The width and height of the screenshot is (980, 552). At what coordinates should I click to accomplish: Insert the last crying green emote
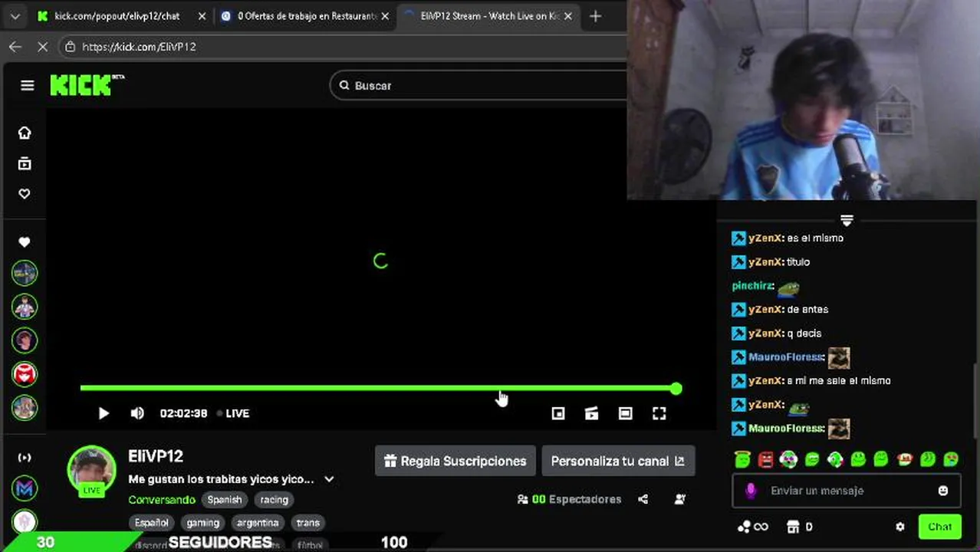[951, 459]
